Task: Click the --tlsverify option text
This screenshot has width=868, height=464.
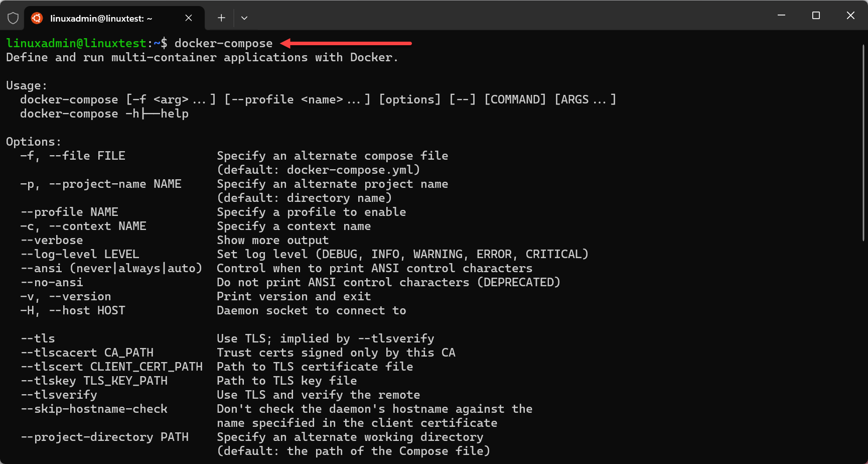Action: [59, 395]
